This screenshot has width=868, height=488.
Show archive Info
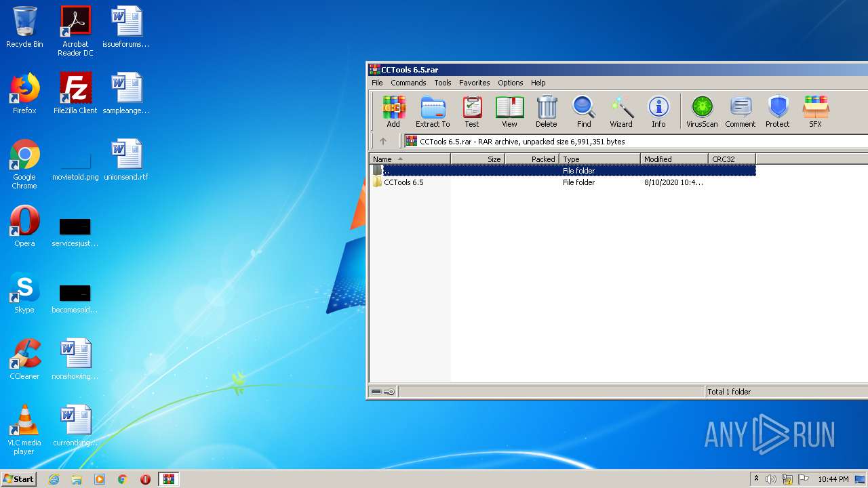point(658,111)
